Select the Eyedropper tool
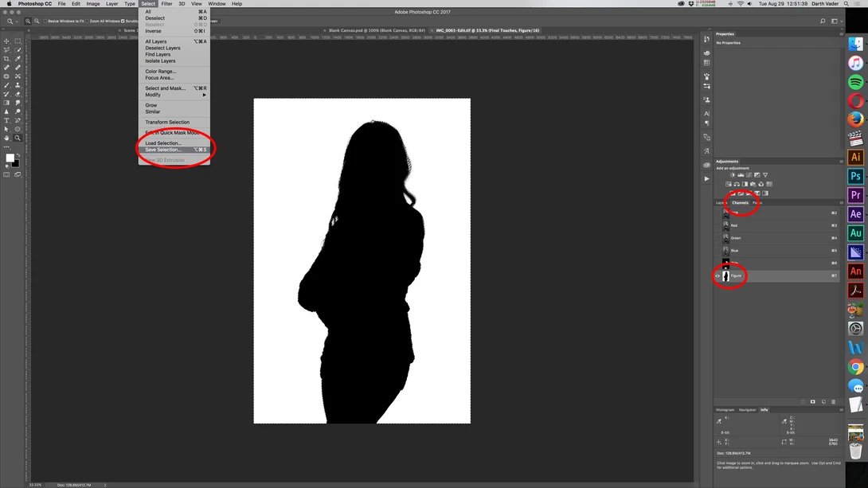Screen dimensions: 868x488 (18, 59)
